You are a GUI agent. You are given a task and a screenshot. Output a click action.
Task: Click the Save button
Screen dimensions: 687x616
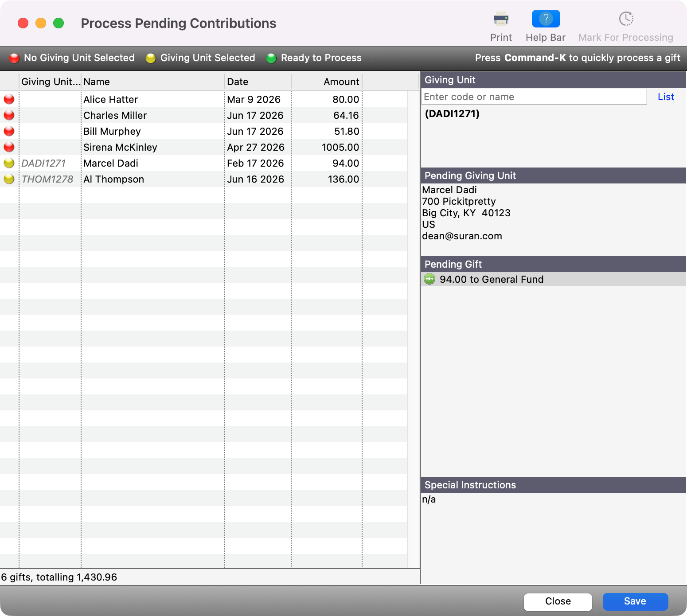pos(635,601)
